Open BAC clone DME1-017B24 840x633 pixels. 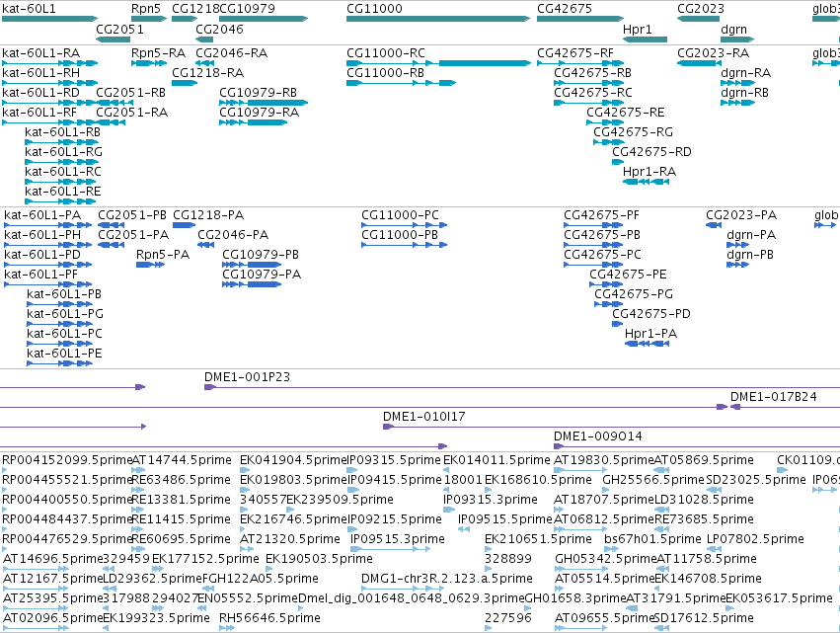(786, 407)
